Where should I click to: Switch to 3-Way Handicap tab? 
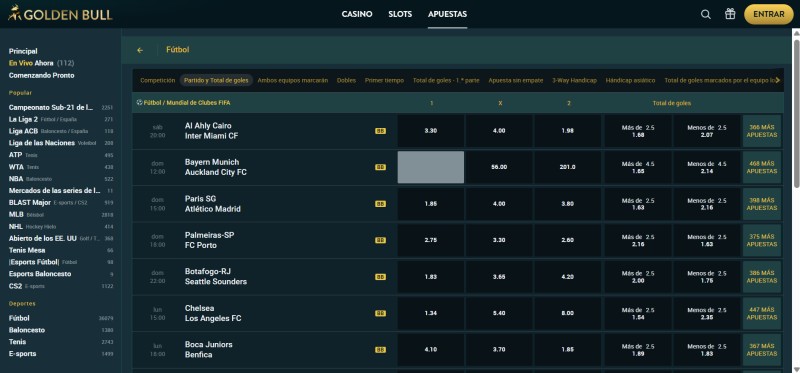click(574, 81)
